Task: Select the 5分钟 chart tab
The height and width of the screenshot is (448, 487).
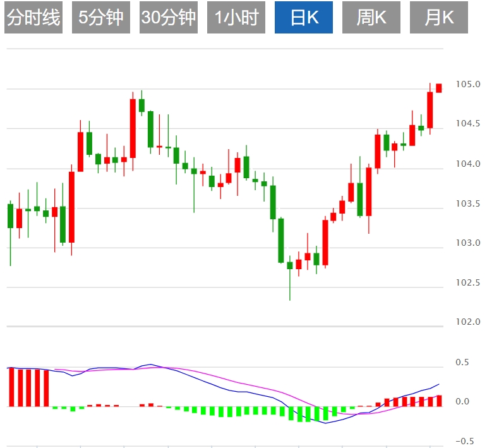Action: point(101,18)
